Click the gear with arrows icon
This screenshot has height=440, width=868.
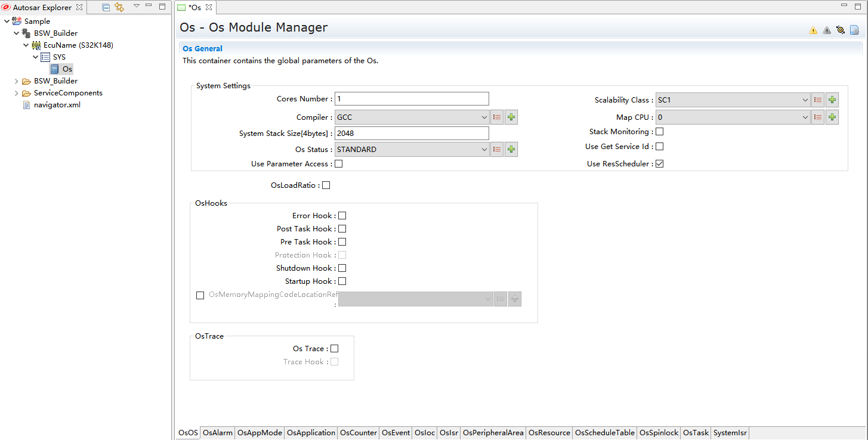pos(841,30)
